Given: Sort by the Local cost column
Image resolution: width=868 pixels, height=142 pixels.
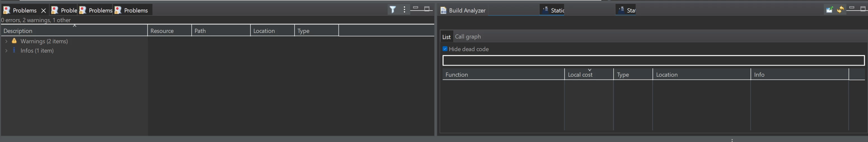Looking at the screenshot, I should 589,75.
